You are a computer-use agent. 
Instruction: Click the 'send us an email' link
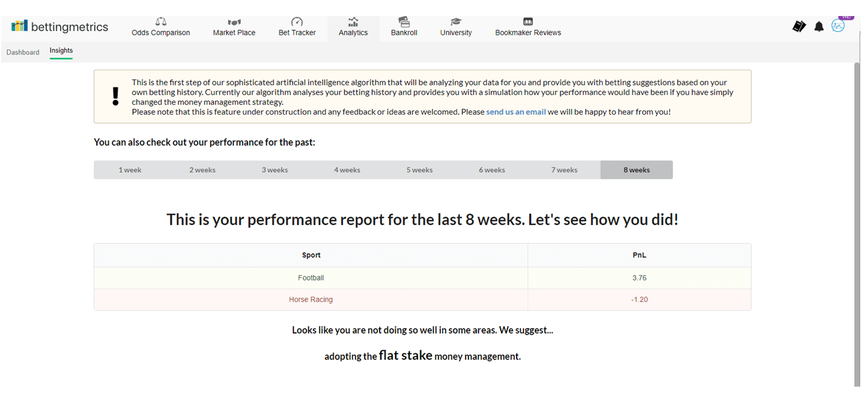pos(515,112)
